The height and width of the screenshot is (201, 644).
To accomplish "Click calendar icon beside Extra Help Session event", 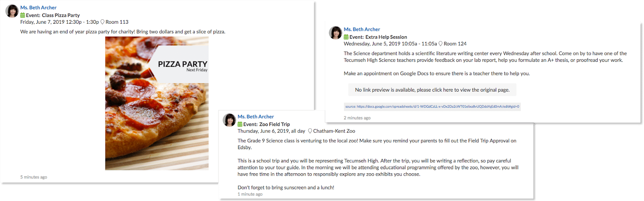I will coord(346,37).
